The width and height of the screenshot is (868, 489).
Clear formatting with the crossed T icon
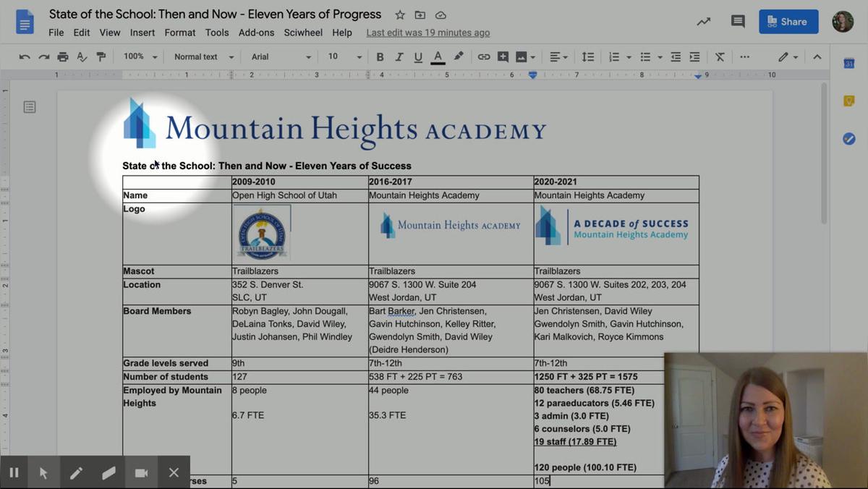point(720,56)
